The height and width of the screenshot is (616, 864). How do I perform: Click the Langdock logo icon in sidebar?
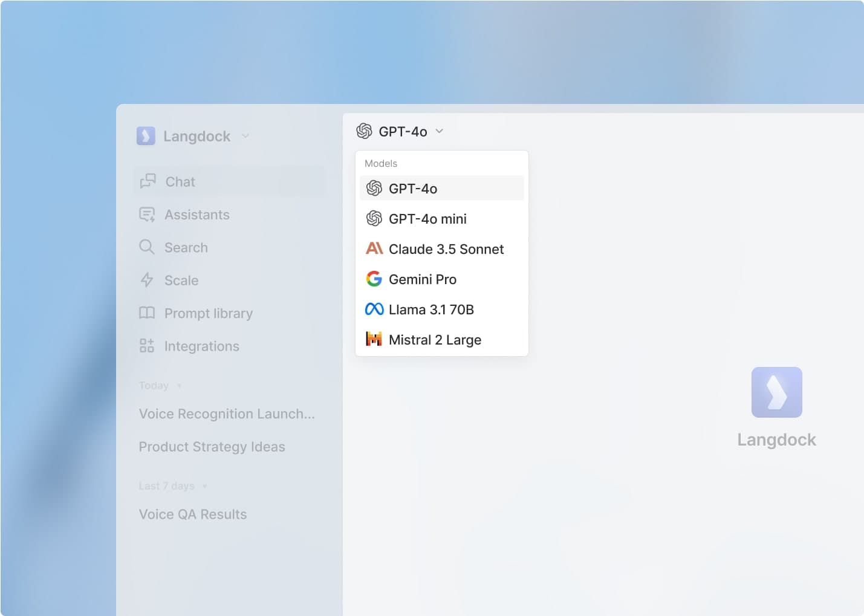click(x=146, y=136)
